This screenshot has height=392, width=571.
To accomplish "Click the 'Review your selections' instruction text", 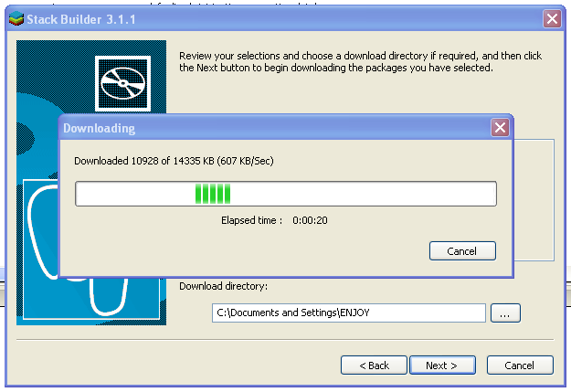I will coord(361,61).
